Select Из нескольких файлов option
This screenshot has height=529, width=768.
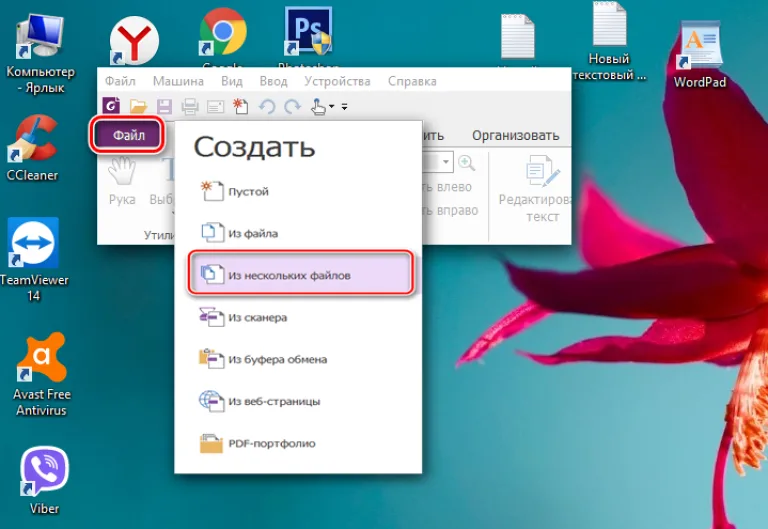click(x=300, y=275)
